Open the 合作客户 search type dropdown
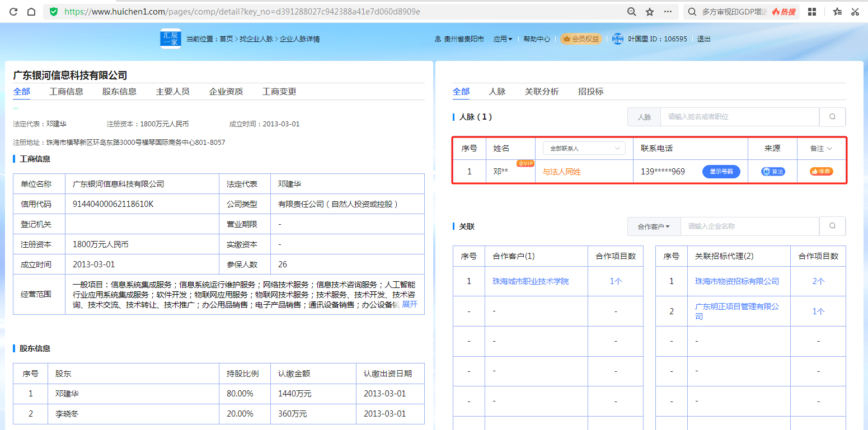Screen dimensions: 868x430 click(x=654, y=226)
